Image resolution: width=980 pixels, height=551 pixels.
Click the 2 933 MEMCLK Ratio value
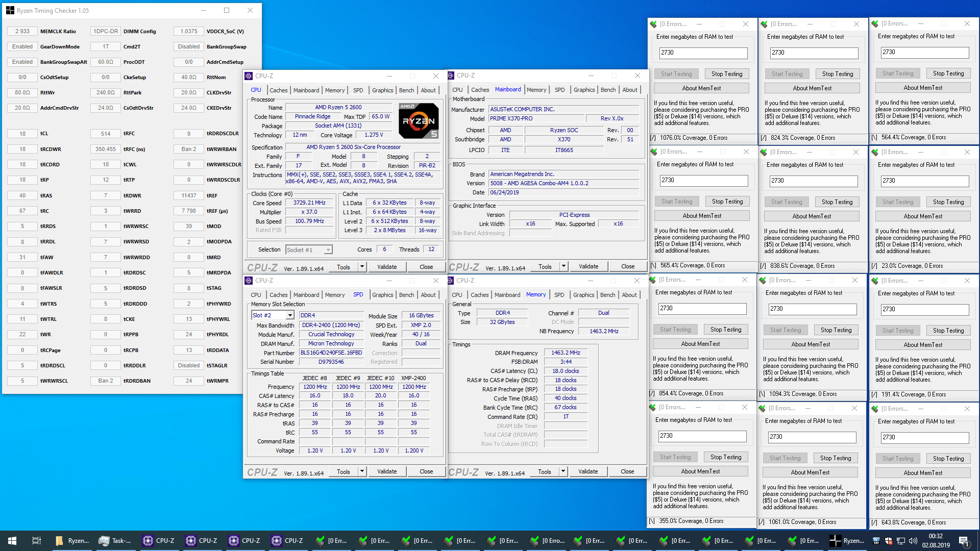pyautogui.click(x=22, y=31)
